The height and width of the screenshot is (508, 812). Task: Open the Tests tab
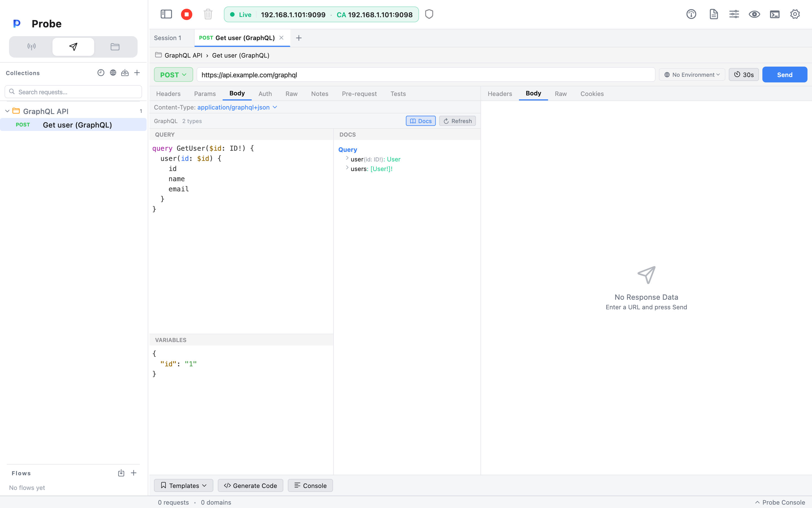click(398, 94)
